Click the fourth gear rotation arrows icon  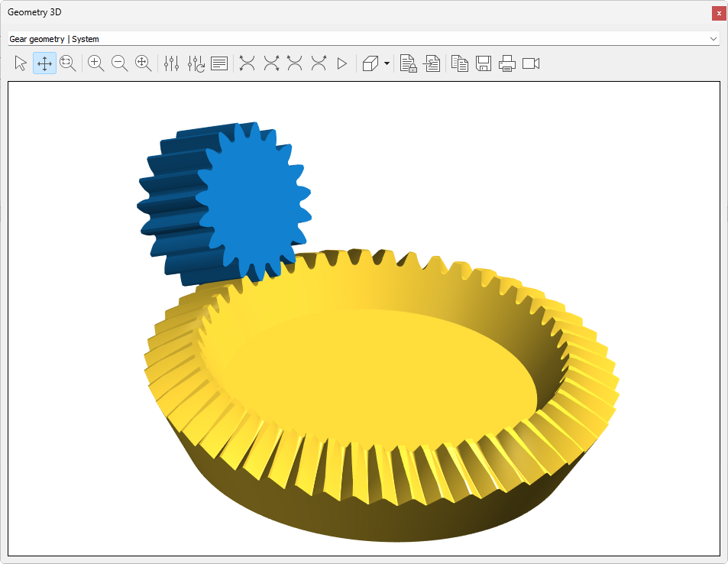[x=319, y=63]
